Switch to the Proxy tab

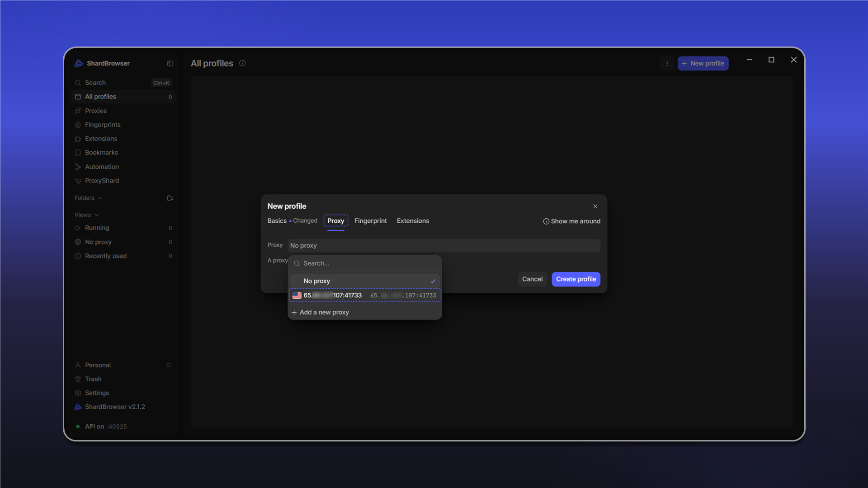point(335,221)
